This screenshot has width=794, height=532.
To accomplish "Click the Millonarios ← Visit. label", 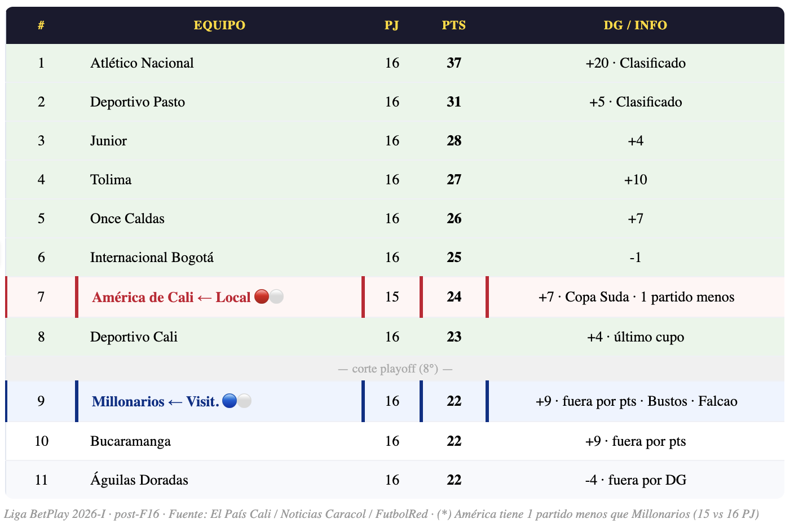I will tap(156, 401).
